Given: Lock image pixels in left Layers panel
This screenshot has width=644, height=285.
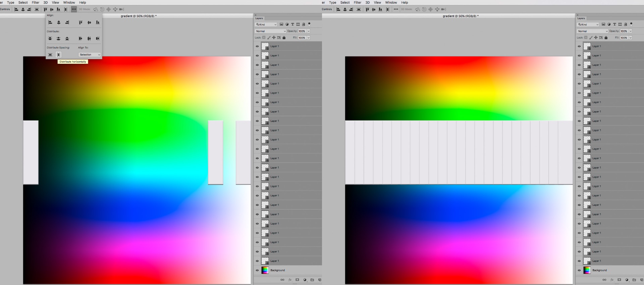Looking at the screenshot, I should tap(269, 38).
